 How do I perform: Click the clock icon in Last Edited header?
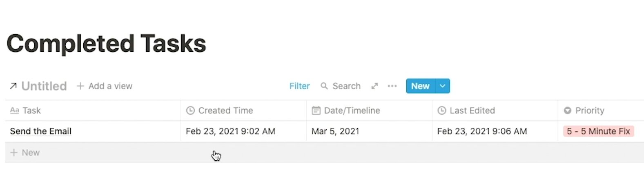(x=442, y=111)
